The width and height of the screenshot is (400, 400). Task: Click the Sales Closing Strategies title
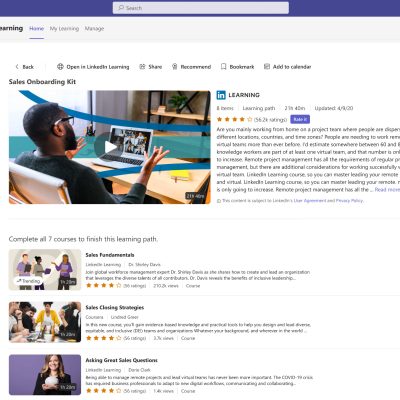[x=115, y=308]
